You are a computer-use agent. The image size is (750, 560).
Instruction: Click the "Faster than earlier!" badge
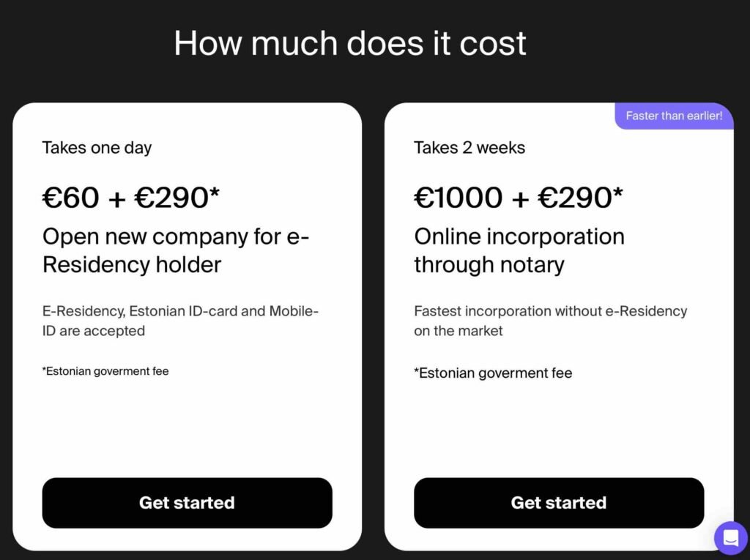point(674,116)
